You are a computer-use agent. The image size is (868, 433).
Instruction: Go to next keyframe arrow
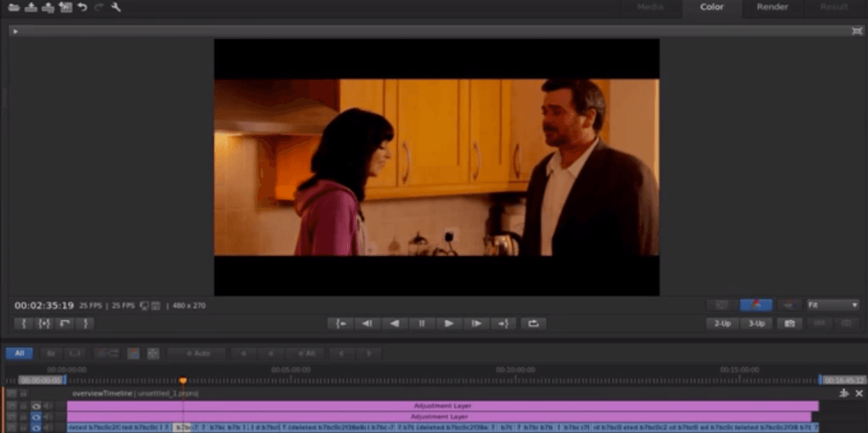(368, 353)
